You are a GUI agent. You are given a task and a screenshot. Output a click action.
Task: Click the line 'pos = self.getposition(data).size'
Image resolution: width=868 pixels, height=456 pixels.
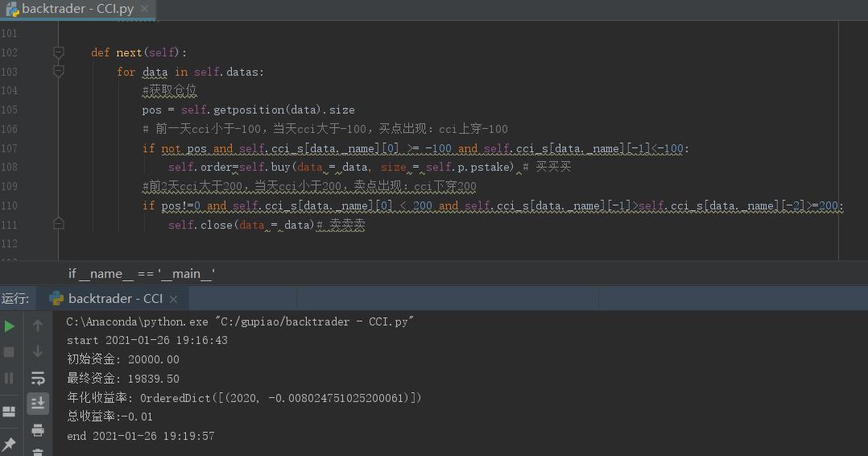(x=248, y=110)
